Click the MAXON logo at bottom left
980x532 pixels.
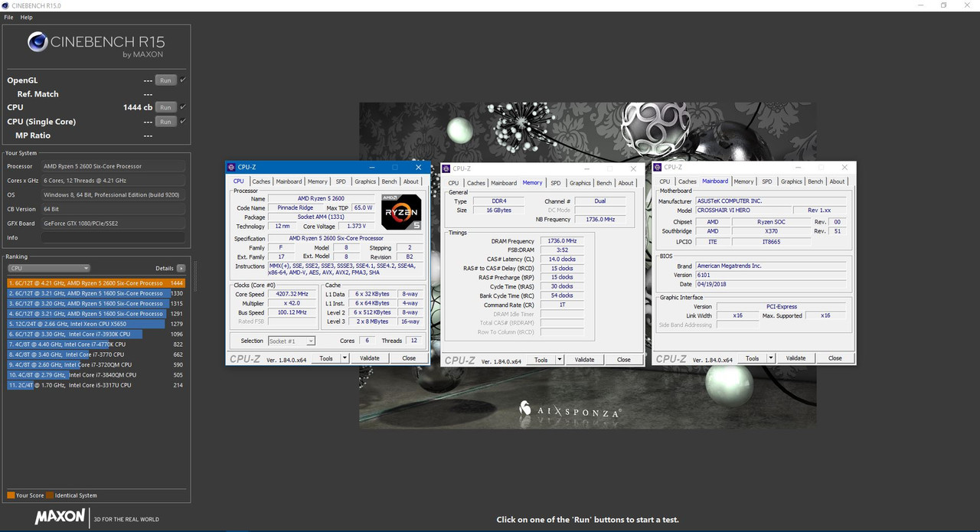pyautogui.click(x=60, y=517)
